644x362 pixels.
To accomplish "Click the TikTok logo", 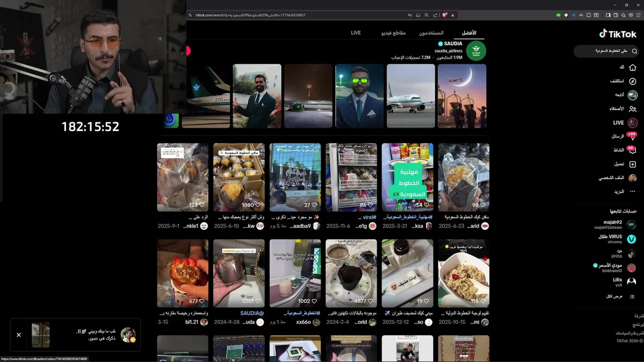I will point(617,34).
